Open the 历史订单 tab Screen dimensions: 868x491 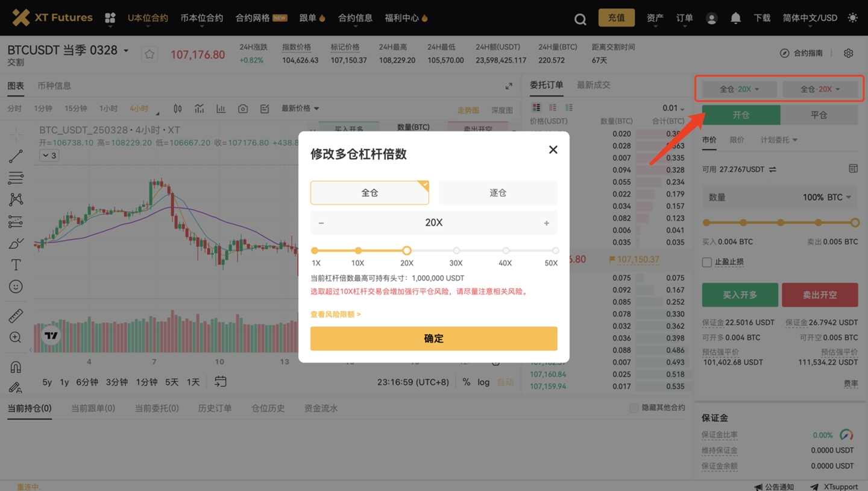pyautogui.click(x=215, y=408)
